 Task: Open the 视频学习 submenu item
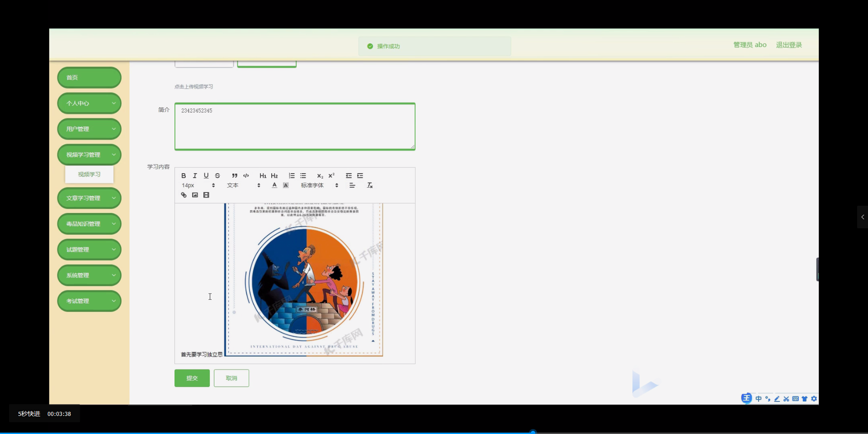(89, 174)
